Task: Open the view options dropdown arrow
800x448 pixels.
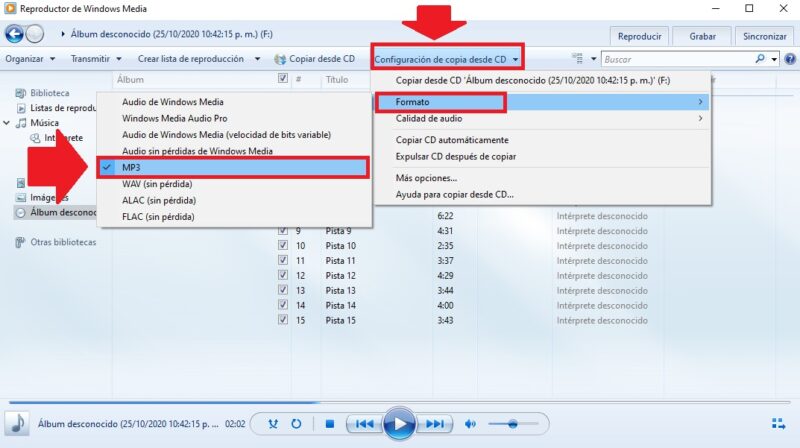Action: pos(593,59)
